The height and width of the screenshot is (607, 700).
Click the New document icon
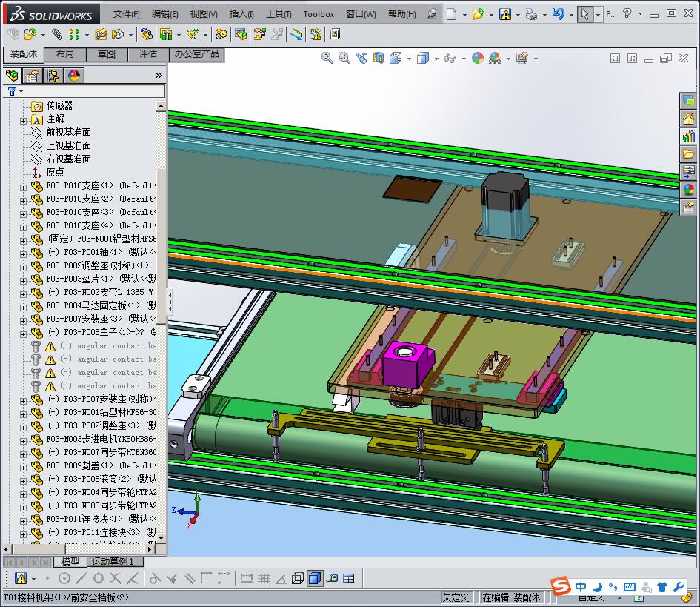point(451,14)
